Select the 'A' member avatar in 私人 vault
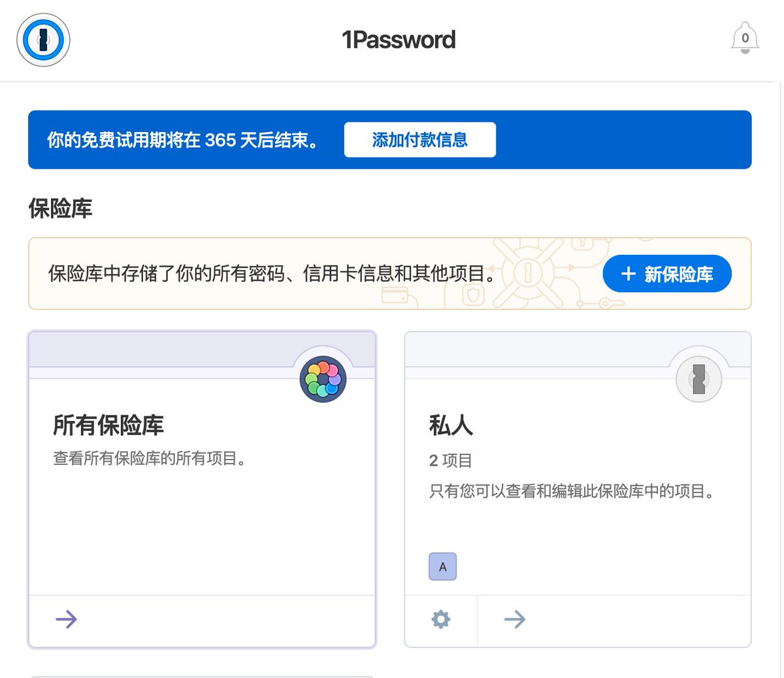Screen dimensions: 784x678 click(x=442, y=567)
